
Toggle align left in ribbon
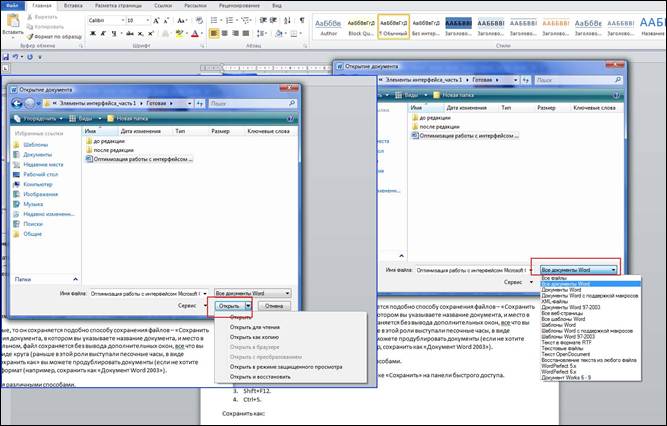point(214,33)
